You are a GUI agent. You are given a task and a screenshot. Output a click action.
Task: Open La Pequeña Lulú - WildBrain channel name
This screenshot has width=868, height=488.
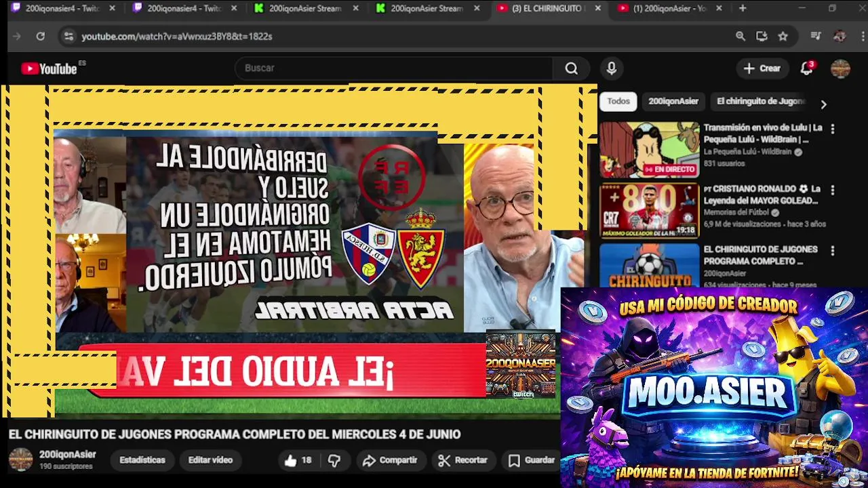tap(747, 152)
